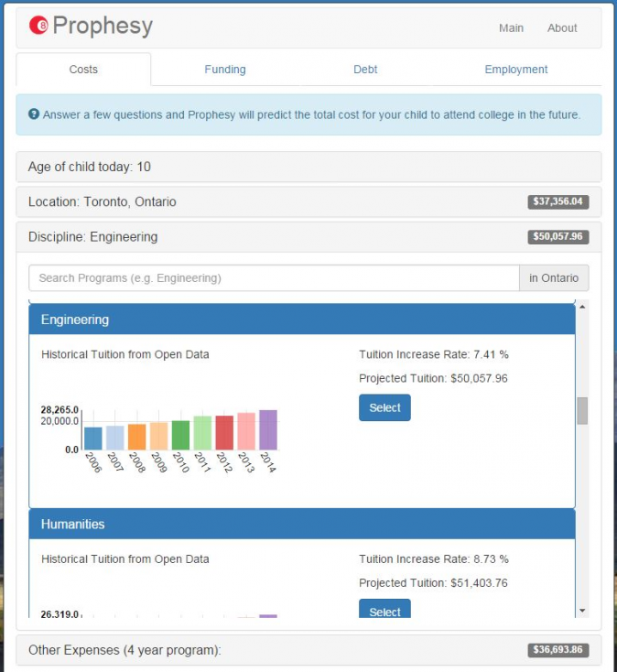617x672 pixels.
Task: Open the About page link
Action: [562, 28]
